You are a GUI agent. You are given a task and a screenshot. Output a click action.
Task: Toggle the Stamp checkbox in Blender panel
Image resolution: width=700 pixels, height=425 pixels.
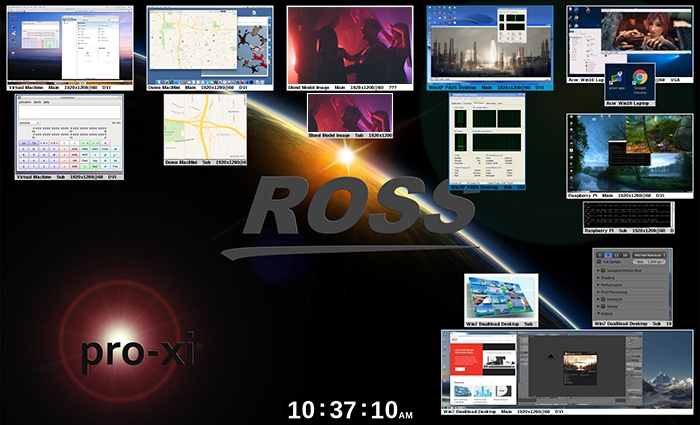click(x=603, y=306)
